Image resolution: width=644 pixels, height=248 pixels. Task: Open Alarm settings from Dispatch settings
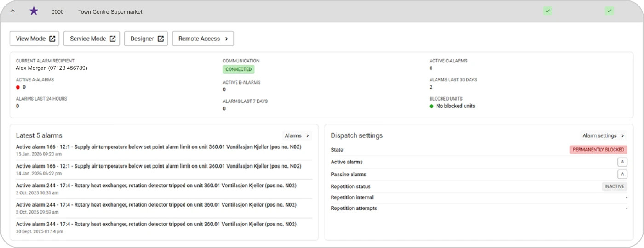coord(604,136)
